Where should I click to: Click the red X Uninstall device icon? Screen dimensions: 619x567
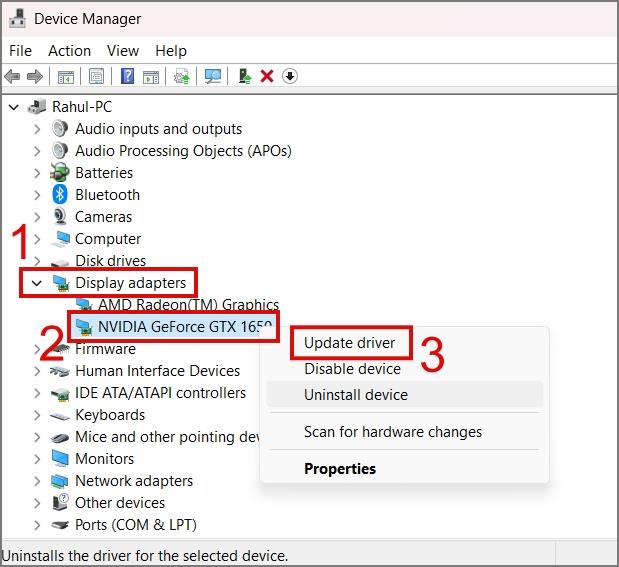click(x=267, y=76)
